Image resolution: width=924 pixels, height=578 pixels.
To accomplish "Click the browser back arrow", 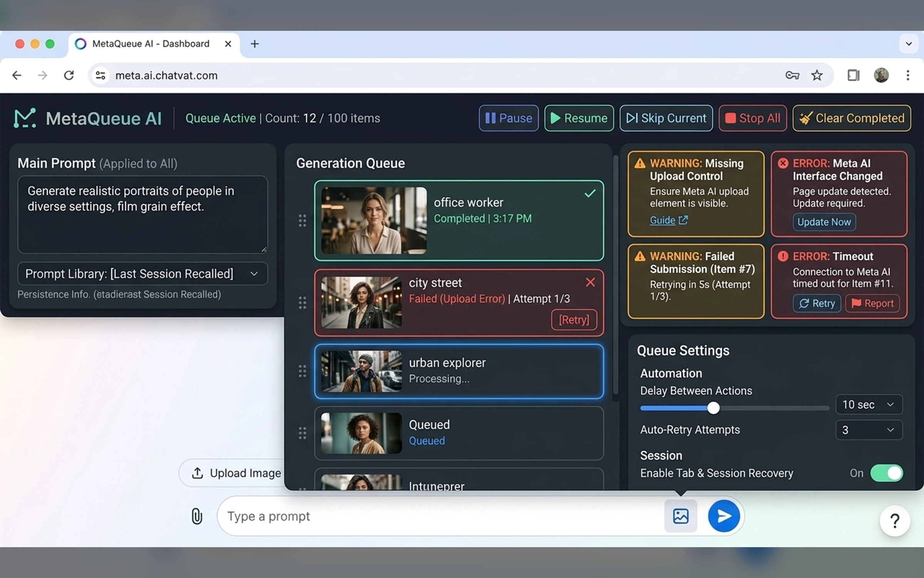I will click(17, 75).
